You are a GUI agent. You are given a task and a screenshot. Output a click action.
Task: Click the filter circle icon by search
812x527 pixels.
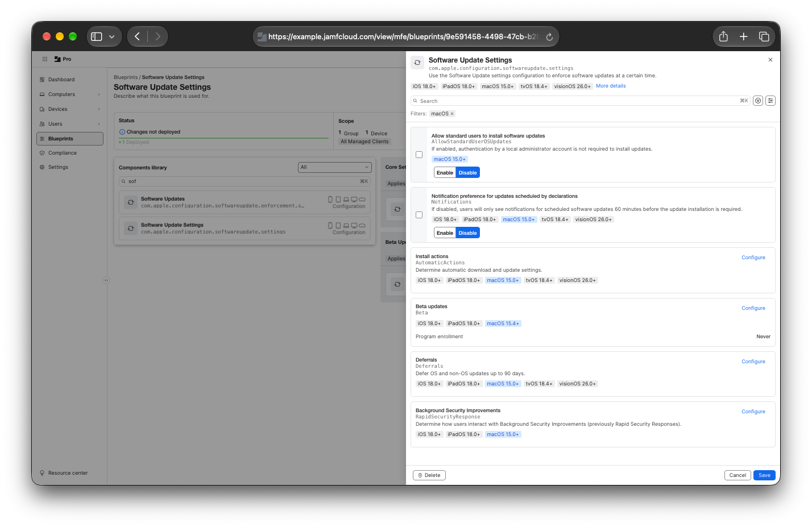(x=758, y=101)
